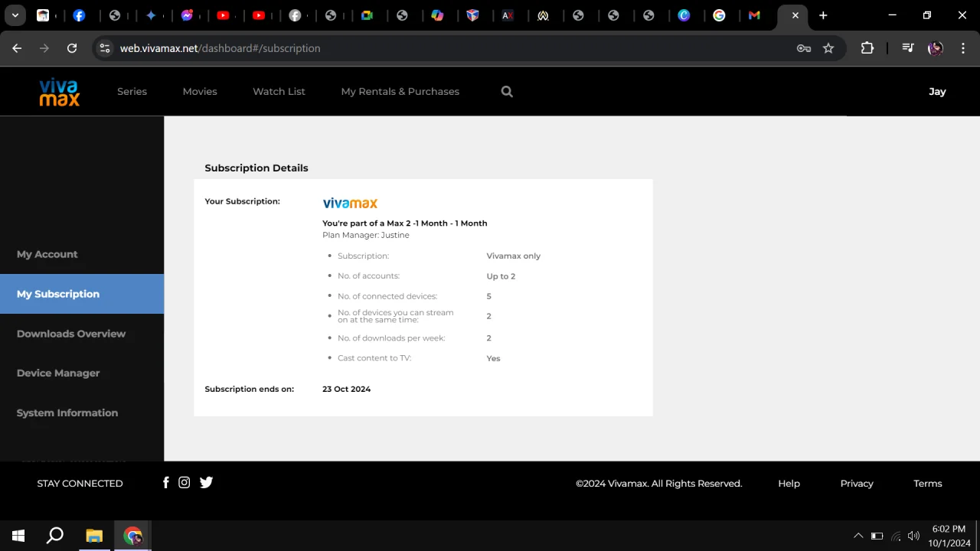Open network icon in system tray
This screenshot has width=980, height=551.
pyautogui.click(x=896, y=536)
